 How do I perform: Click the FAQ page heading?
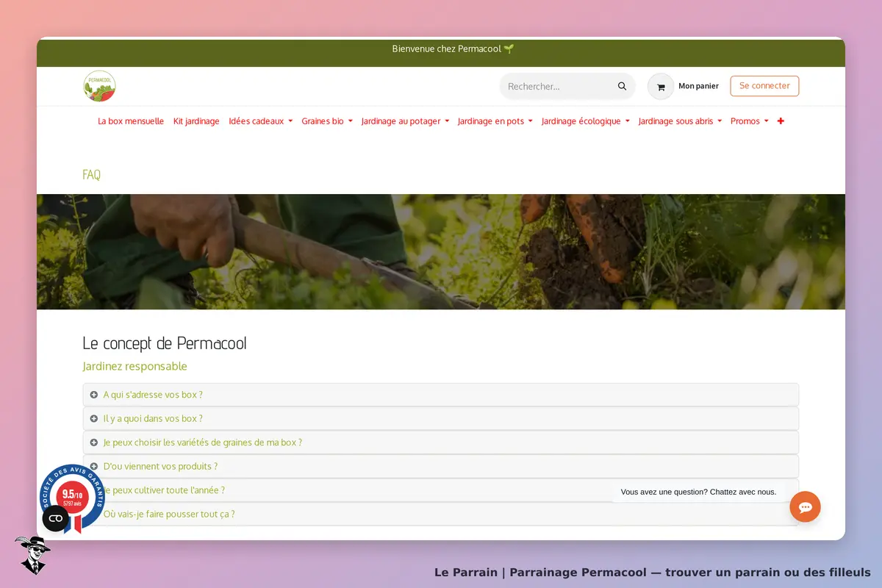pos(92,174)
